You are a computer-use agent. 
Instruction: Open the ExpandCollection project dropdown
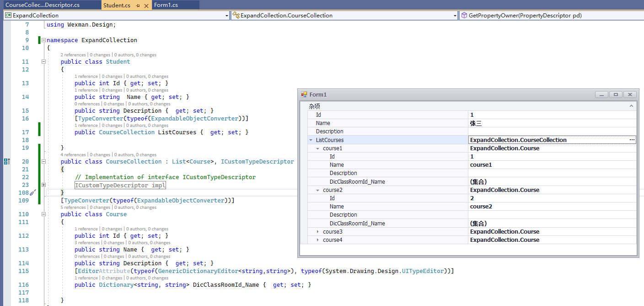pos(227,16)
